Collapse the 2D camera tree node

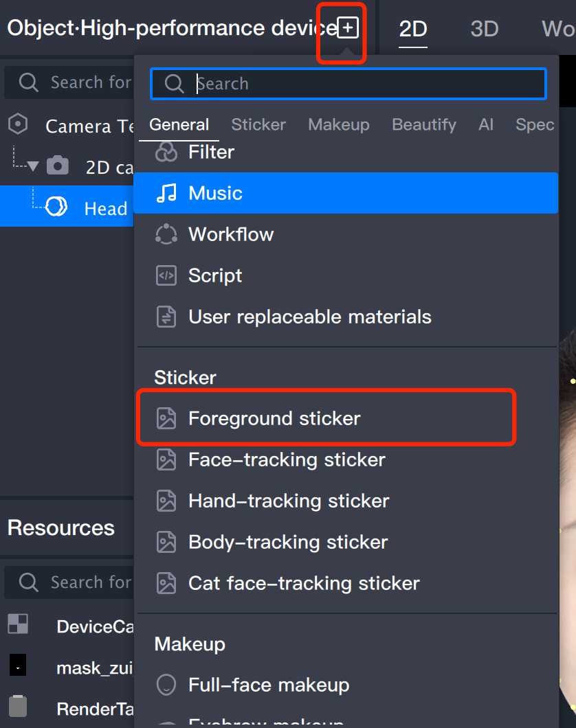pyautogui.click(x=33, y=166)
